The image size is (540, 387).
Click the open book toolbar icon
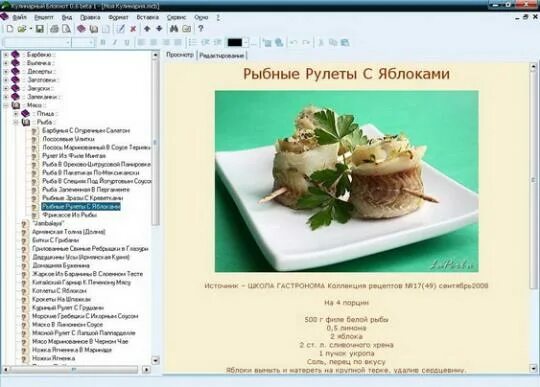94,29
